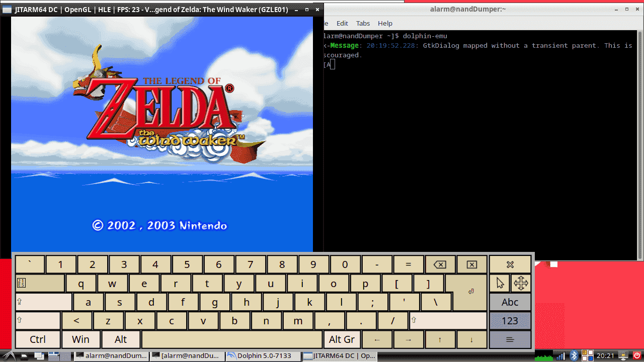Tap the space bar on the virtual keyboard
Image resolution: width=644 pixels, height=362 pixels.
[232, 339]
